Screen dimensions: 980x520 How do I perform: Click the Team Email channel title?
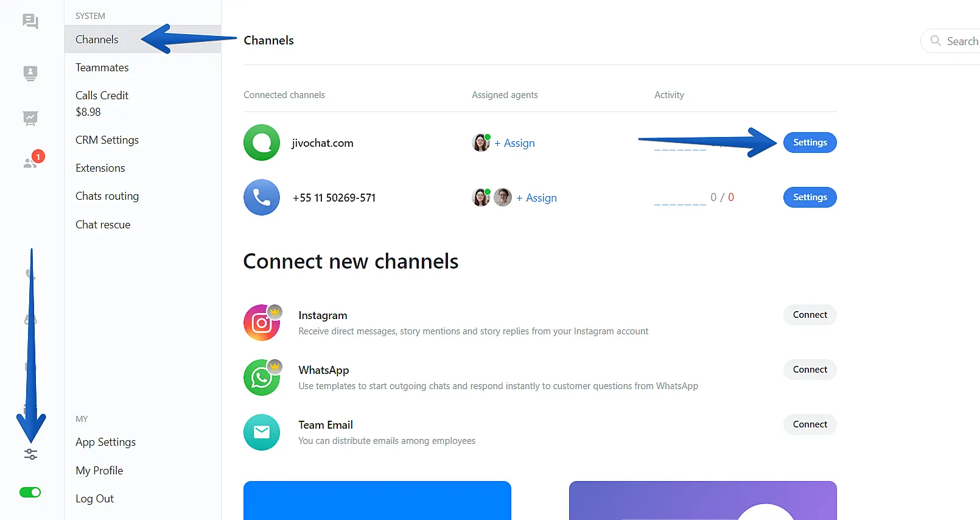click(x=326, y=425)
